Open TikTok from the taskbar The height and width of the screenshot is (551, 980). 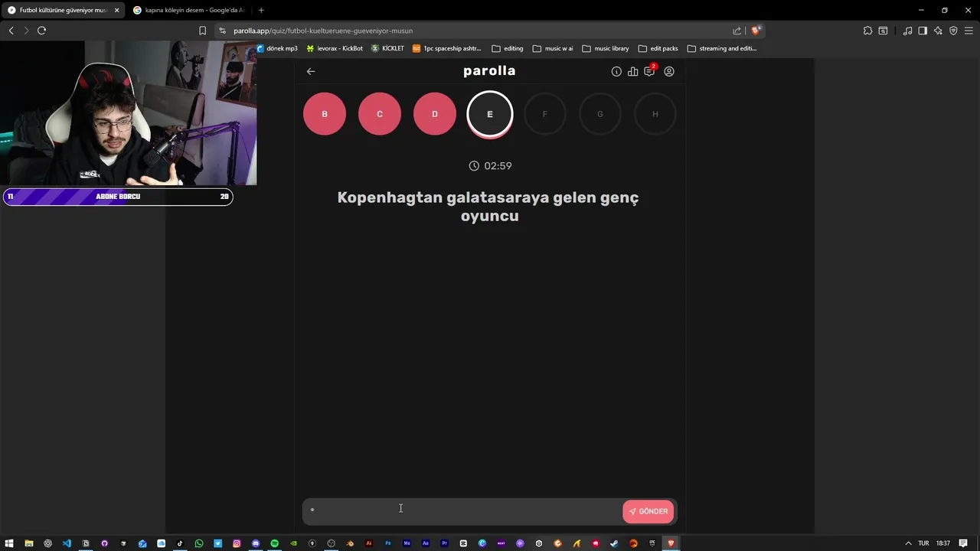(x=180, y=543)
